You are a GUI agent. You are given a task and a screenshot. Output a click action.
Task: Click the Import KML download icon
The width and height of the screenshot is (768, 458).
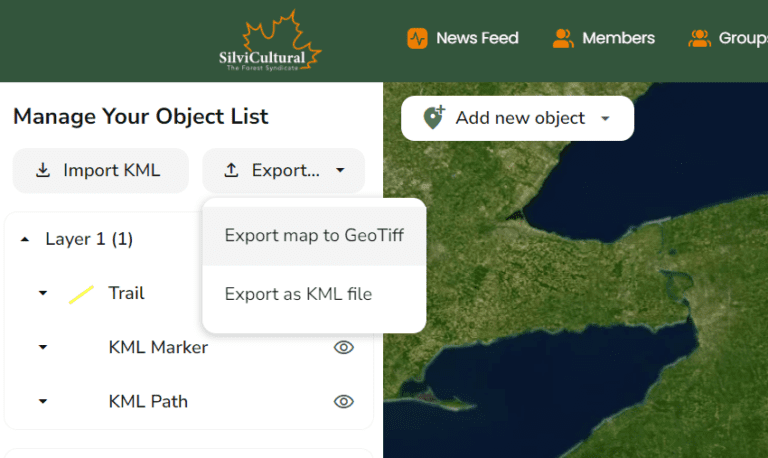pyautogui.click(x=43, y=170)
